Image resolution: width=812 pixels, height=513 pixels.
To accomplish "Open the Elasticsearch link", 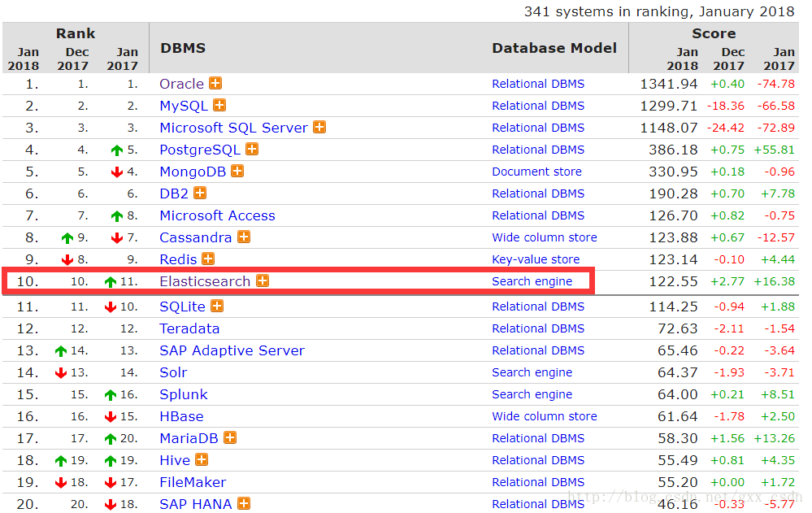I will (205, 281).
